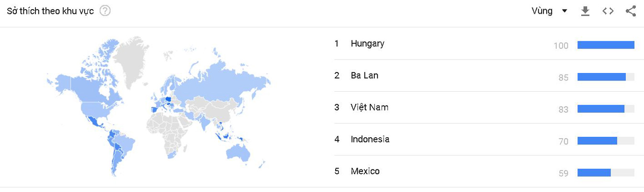Click the share icon
This screenshot has height=192, width=644.
click(631, 11)
